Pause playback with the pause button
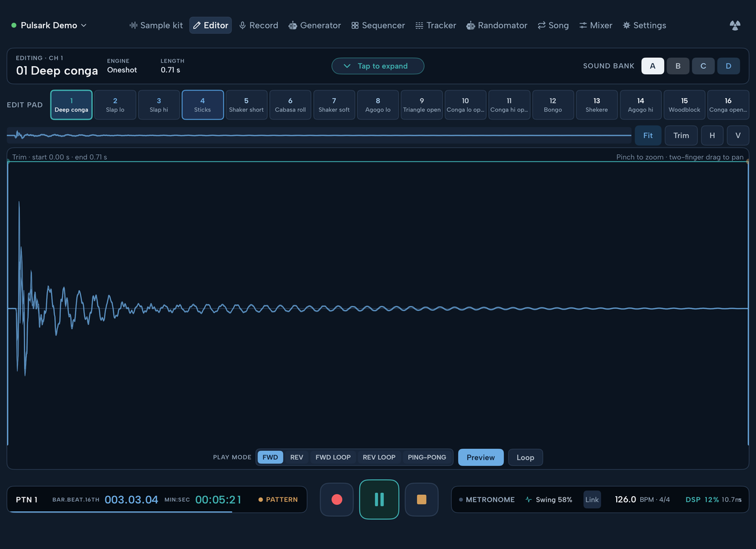The image size is (756, 549). point(379,499)
